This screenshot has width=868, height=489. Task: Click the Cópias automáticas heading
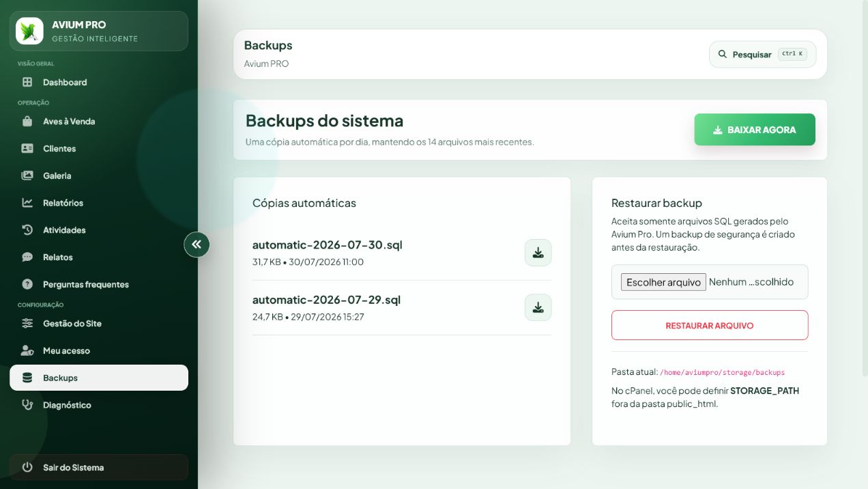(x=304, y=203)
